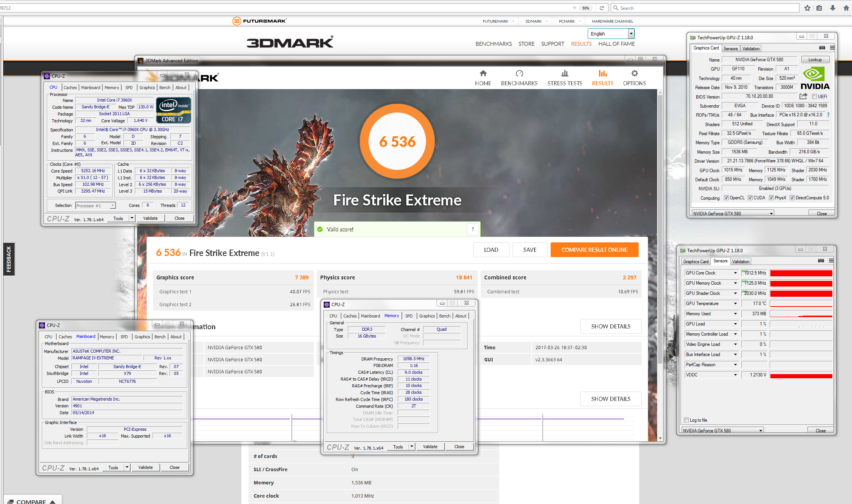The height and width of the screenshot is (504, 852).
Task: Open the GPU Temperature sensor dropdown
Action: pos(735,304)
